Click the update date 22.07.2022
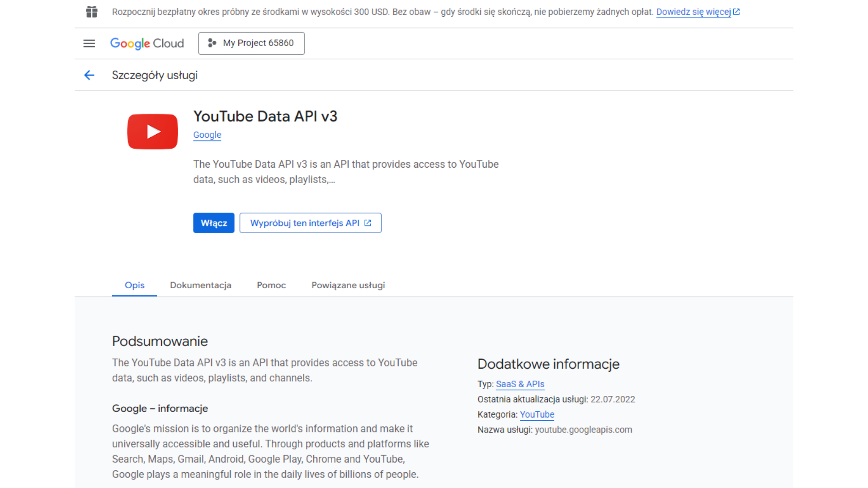Image resolution: width=868 pixels, height=488 pixels. tap(613, 399)
